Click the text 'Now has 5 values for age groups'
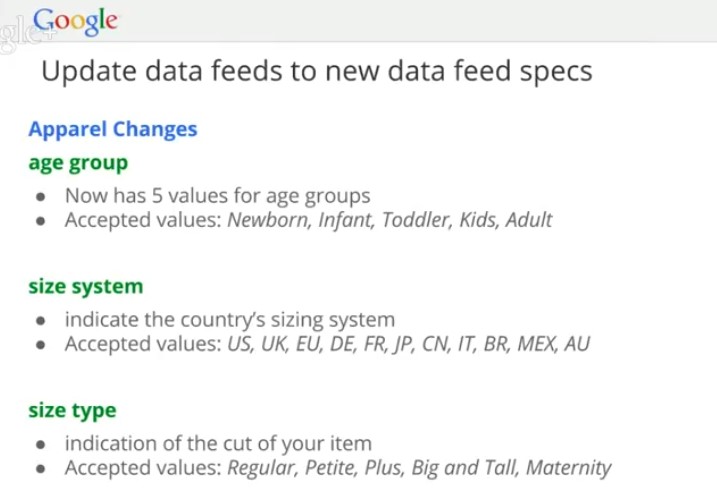 pos(218,196)
